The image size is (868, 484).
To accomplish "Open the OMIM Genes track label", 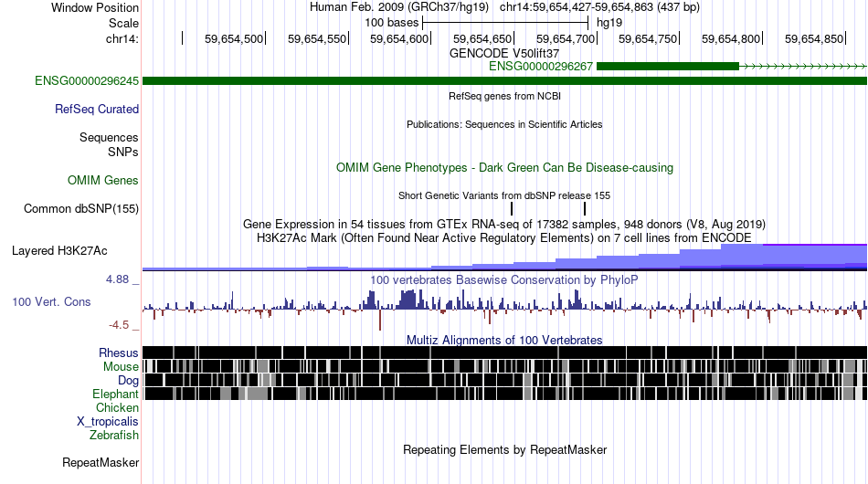I will point(103,180).
